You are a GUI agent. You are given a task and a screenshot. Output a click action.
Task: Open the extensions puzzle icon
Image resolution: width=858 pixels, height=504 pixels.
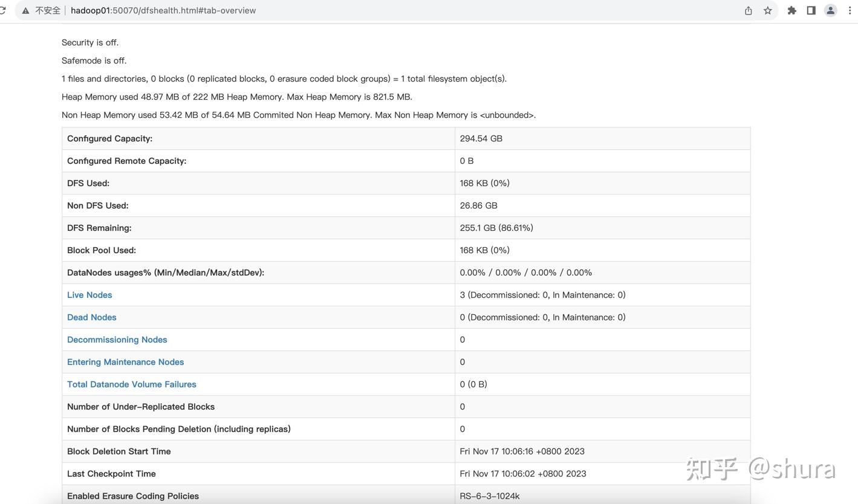pyautogui.click(x=792, y=10)
